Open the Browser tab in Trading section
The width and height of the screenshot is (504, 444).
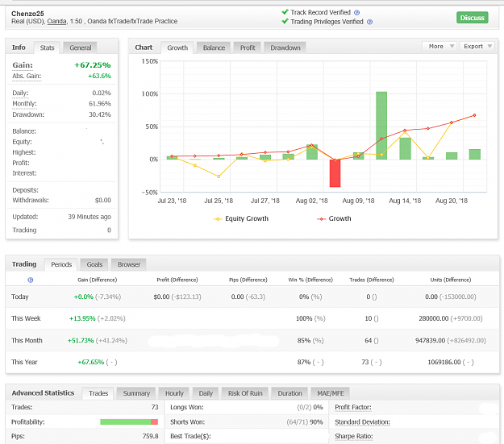pos(129,264)
